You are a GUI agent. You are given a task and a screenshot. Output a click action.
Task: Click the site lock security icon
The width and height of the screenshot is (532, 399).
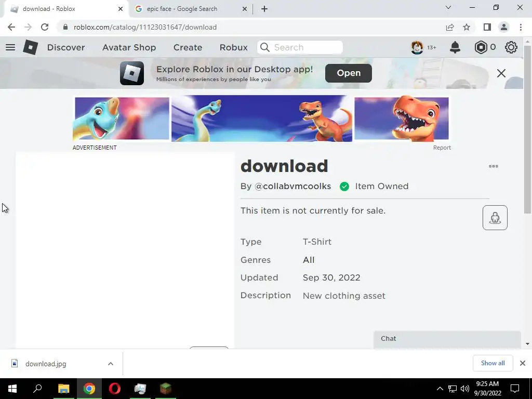(65, 27)
